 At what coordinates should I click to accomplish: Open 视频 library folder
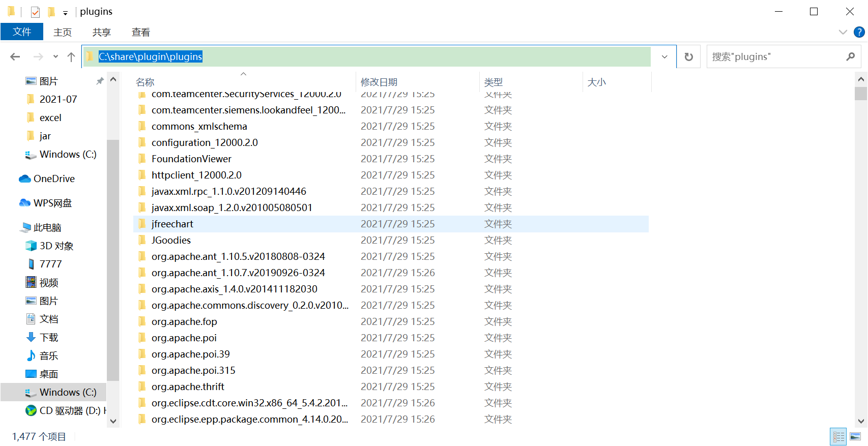49,282
